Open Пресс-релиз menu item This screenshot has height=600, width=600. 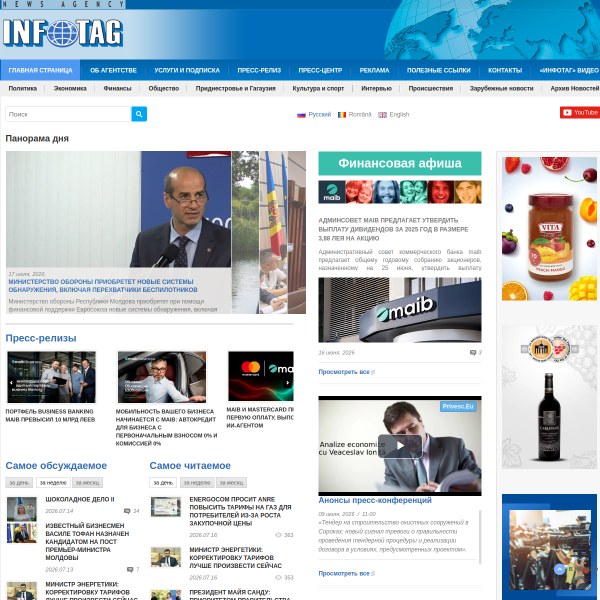tap(259, 70)
